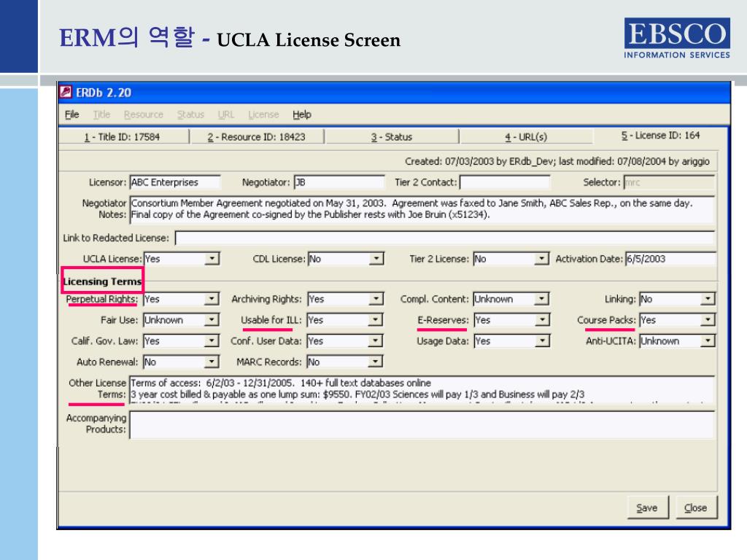Expand the Perpetual Rights dropdown
747x560 pixels.
coord(212,298)
